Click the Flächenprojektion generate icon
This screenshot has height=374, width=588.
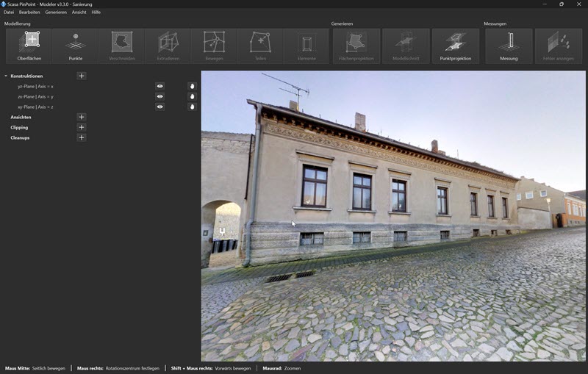click(x=356, y=46)
